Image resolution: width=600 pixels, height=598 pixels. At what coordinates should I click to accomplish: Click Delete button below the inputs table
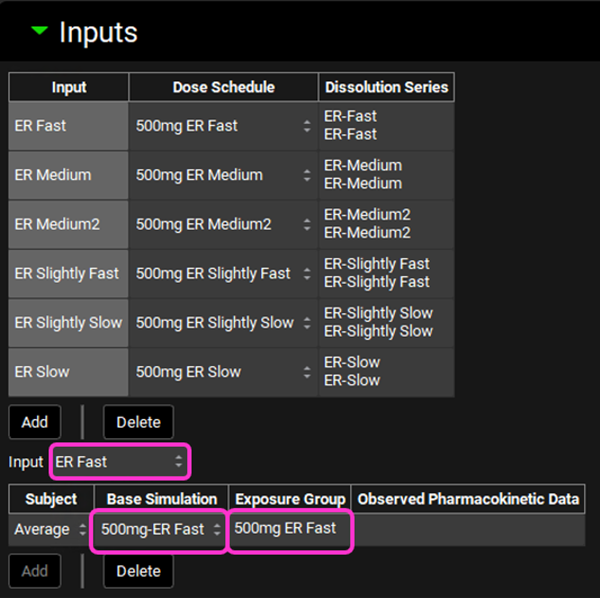[138, 422]
